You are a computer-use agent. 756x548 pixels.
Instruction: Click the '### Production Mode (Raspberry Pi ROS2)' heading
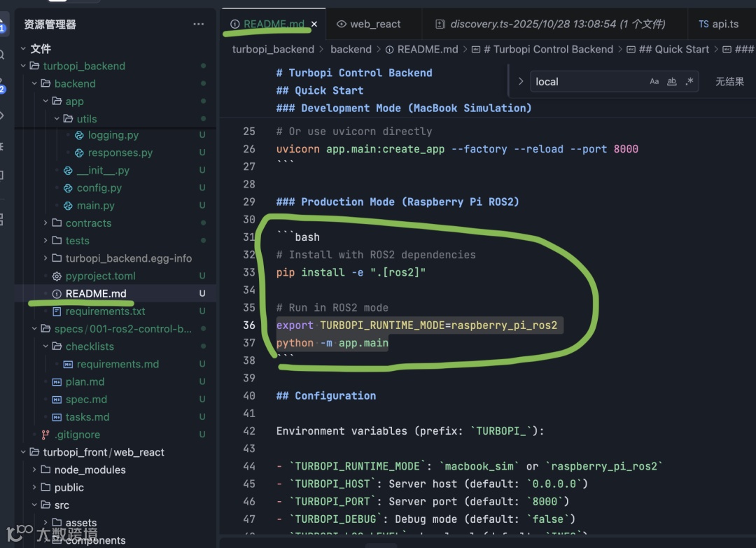tap(398, 202)
